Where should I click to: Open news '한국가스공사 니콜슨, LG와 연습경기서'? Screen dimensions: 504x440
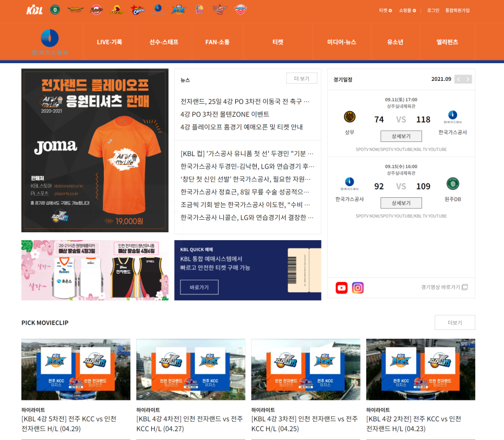(247, 218)
